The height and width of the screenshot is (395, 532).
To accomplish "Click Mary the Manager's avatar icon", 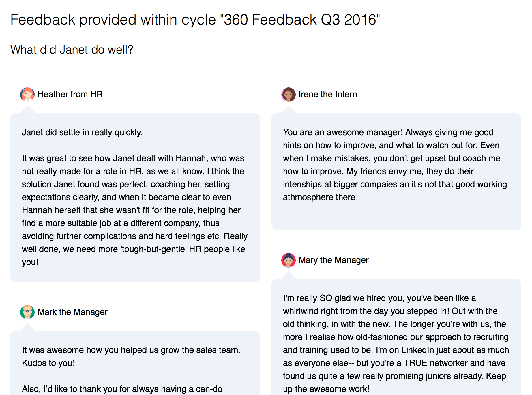I will point(289,260).
